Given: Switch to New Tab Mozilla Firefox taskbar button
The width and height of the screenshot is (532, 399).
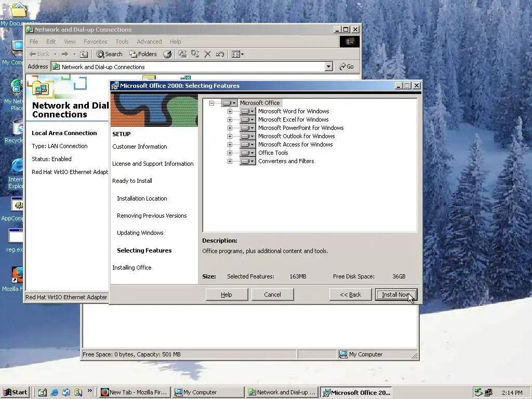Looking at the screenshot, I should click(x=135, y=392).
